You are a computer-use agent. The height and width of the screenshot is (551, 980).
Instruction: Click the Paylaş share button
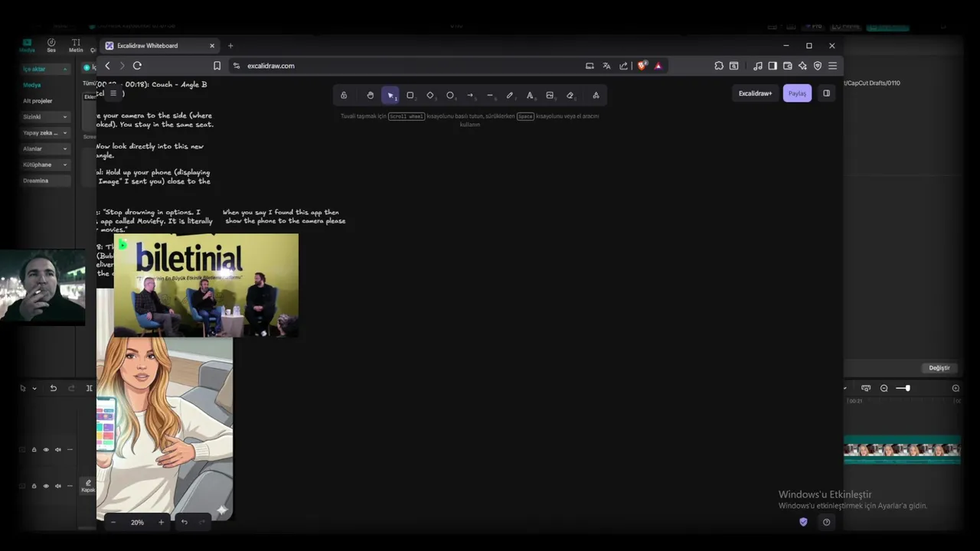click(797, 93)
